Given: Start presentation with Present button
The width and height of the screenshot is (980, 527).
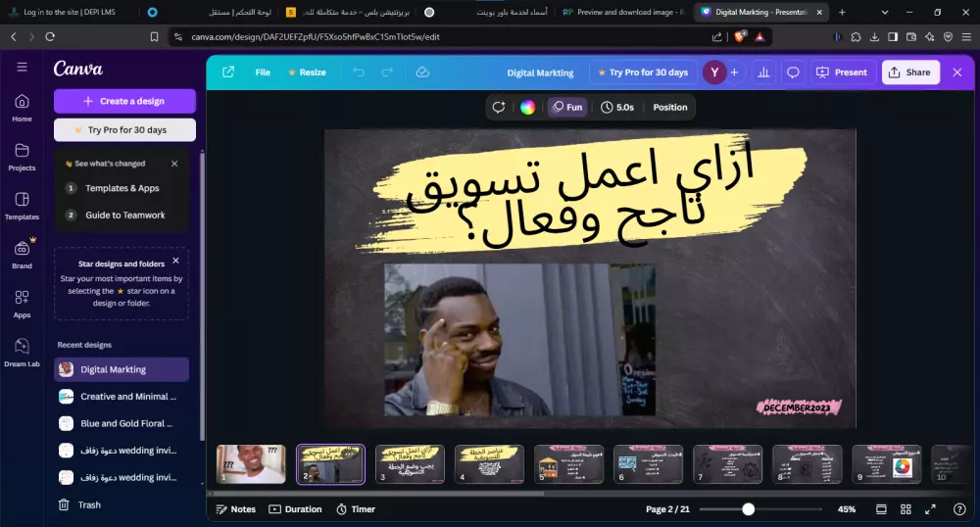Looking at the screenshot, I should 842,72.
